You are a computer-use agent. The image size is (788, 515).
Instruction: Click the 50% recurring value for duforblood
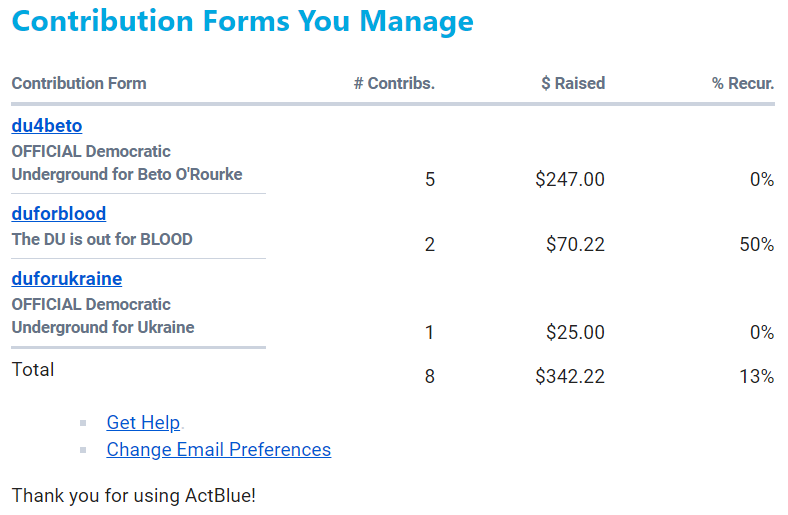click(757, 244)
